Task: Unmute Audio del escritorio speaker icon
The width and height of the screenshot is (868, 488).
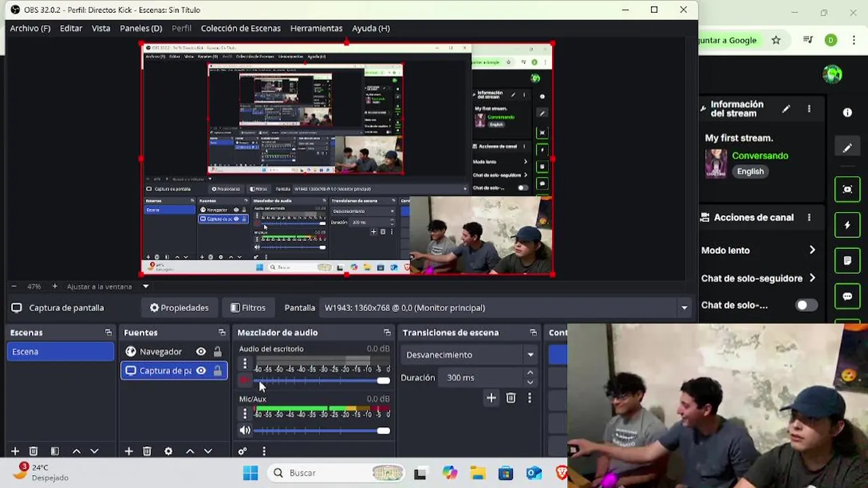Action: pos(245,381)
